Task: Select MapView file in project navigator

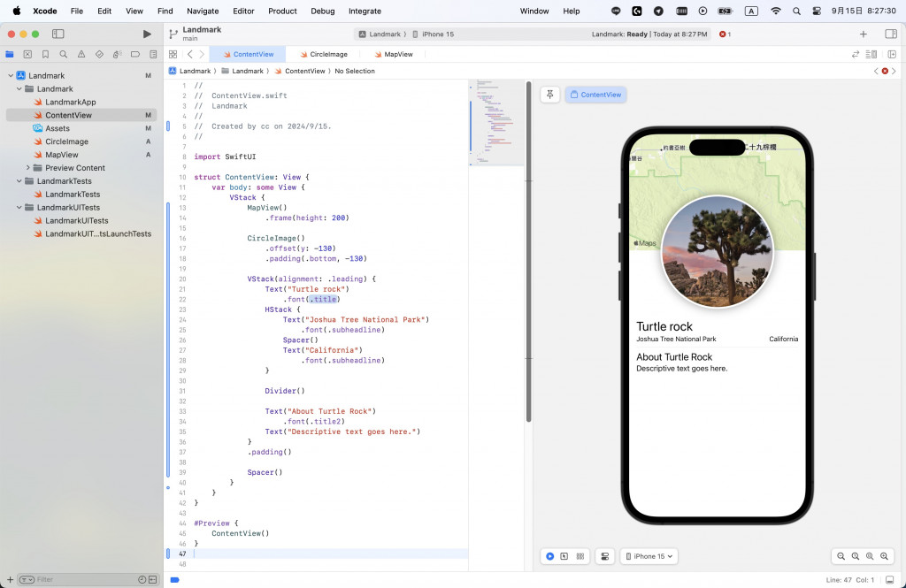Action: [x=62, y=155]
